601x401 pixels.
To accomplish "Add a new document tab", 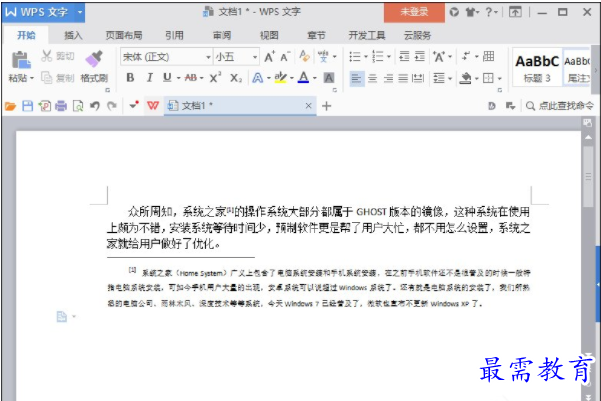I will [x=327, y=106].
